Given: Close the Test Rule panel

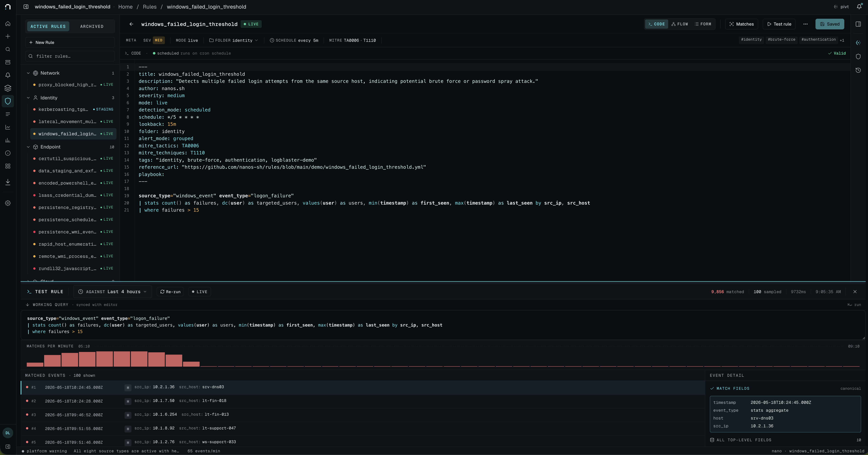Looking at the screenshot, I should click(855, 292).
